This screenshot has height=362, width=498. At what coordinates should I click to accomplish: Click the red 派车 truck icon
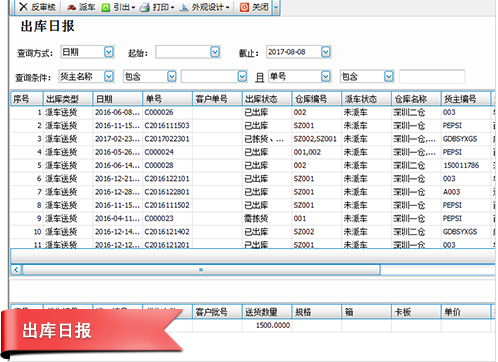point(72,7)
